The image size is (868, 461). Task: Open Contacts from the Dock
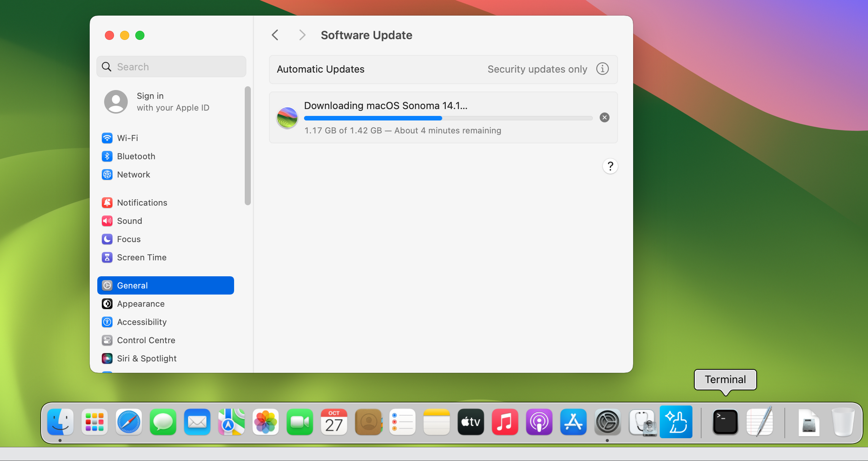click(368, 422)
